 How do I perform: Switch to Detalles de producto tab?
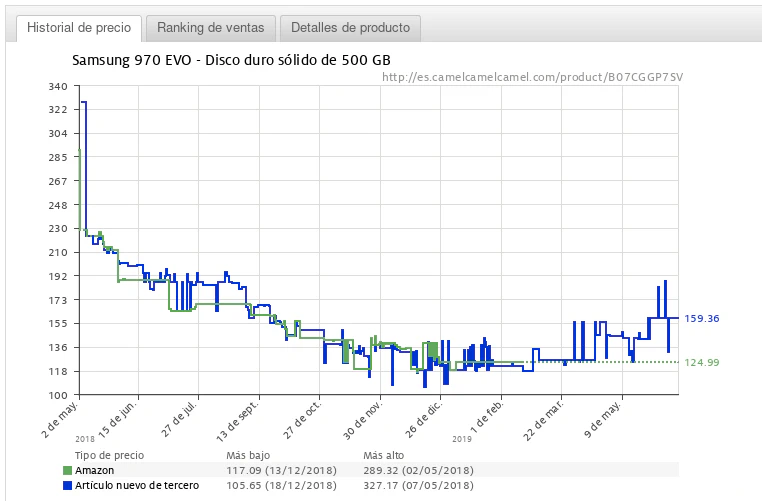(350, 27)
